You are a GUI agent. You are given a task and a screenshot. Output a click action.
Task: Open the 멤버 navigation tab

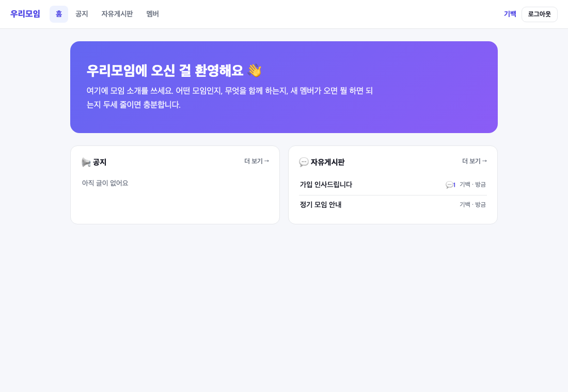(x=152, y=14)
